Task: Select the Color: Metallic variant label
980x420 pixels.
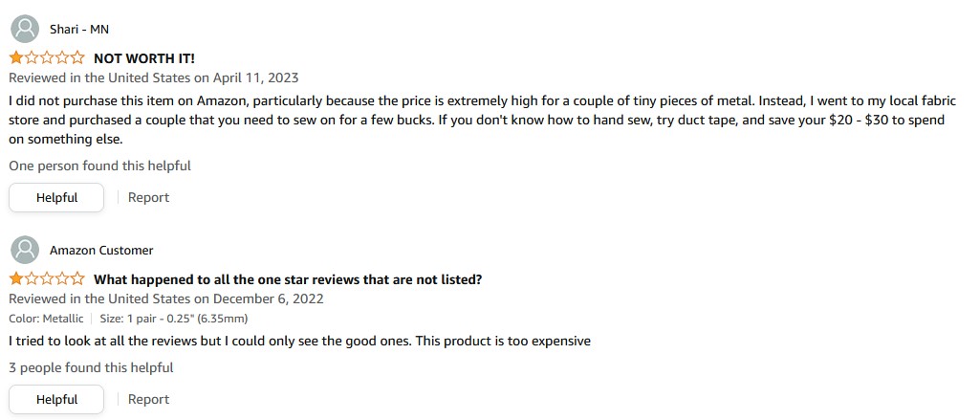Action: (46, 319)
